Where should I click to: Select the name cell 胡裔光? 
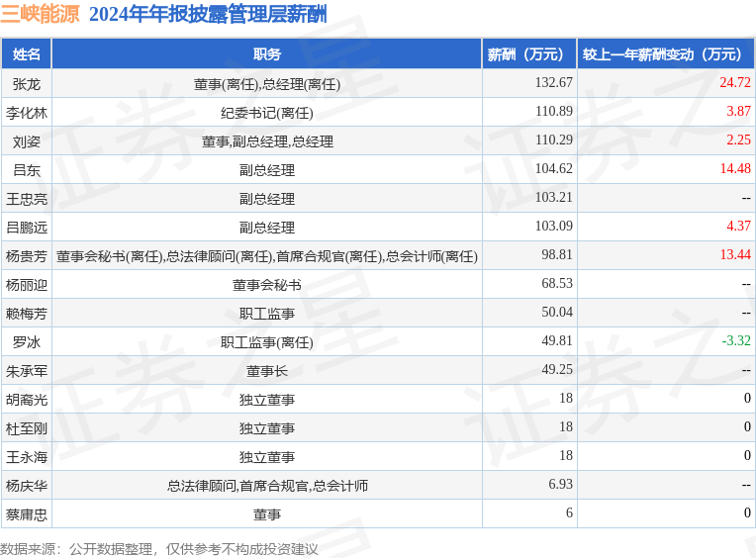coord(27,400)
